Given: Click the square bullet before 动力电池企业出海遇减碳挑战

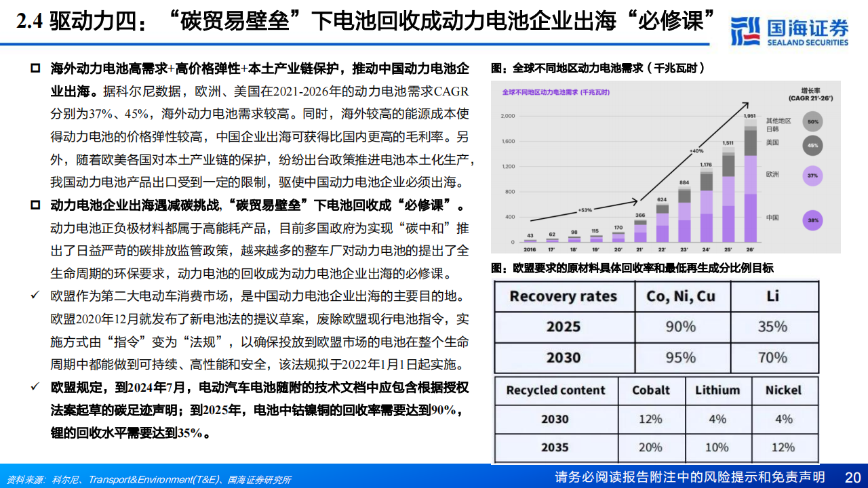Looking at the screenshot, I should 35,205.
